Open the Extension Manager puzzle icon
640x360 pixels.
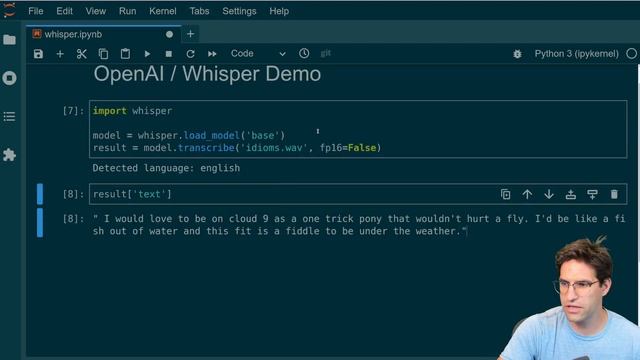click(9, 155)
